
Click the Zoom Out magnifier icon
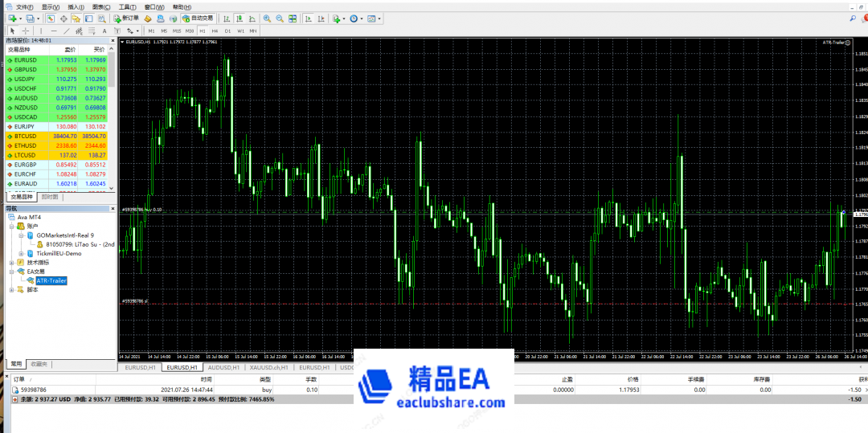coord(280,18)
